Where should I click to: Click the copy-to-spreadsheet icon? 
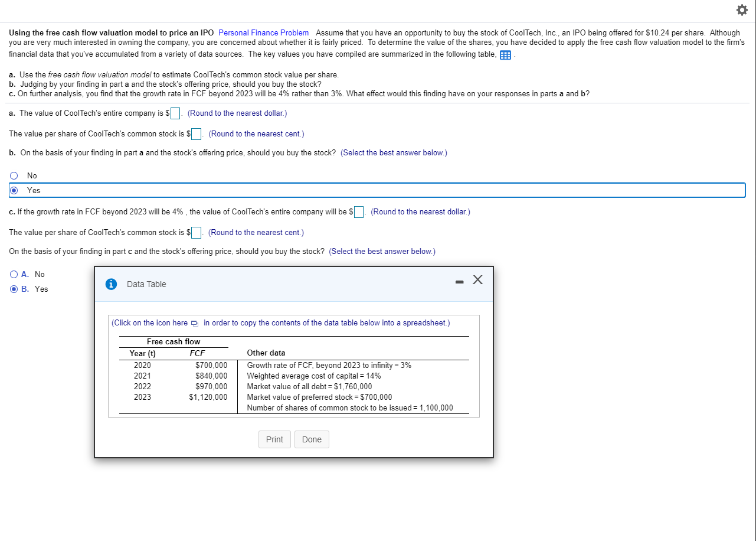pyautogui.click(x=195, y=323)
